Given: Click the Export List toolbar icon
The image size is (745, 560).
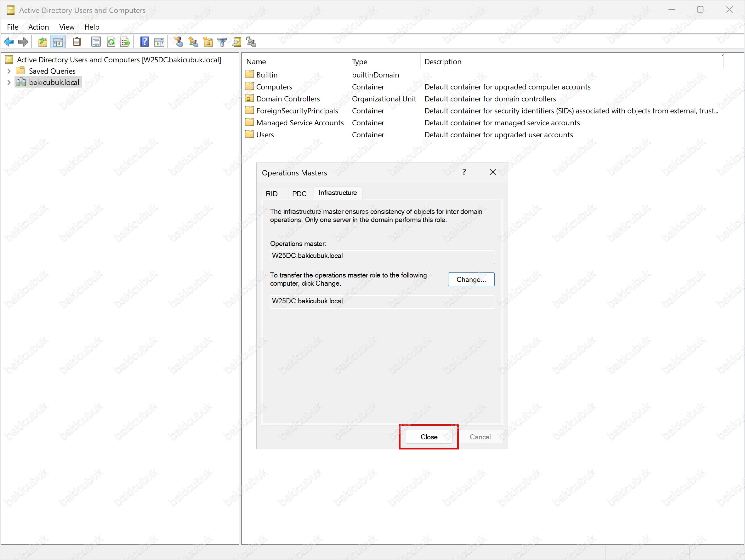Looking at the screenshot, I should [x=125, y=42].
